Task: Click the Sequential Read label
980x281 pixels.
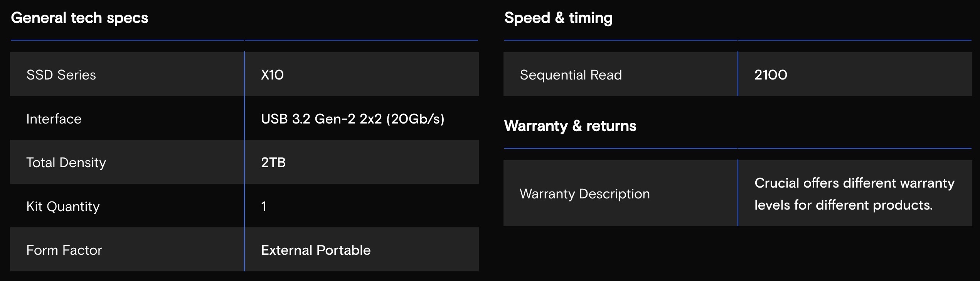Action: [x=571, y=75]
